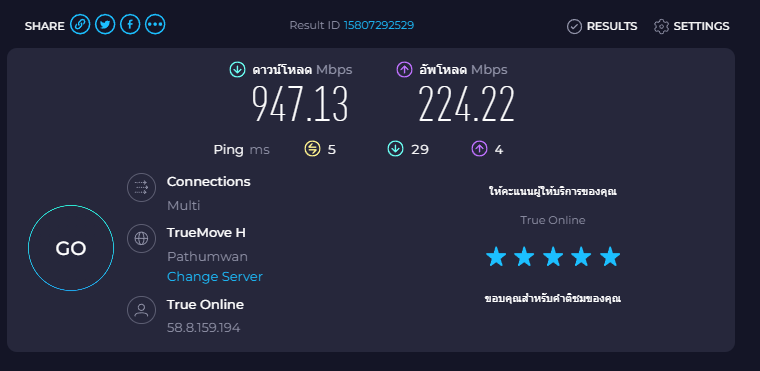Share result on Twitter
The height and width of the screenshot is (371, 760).
click(x=105, y=24)
